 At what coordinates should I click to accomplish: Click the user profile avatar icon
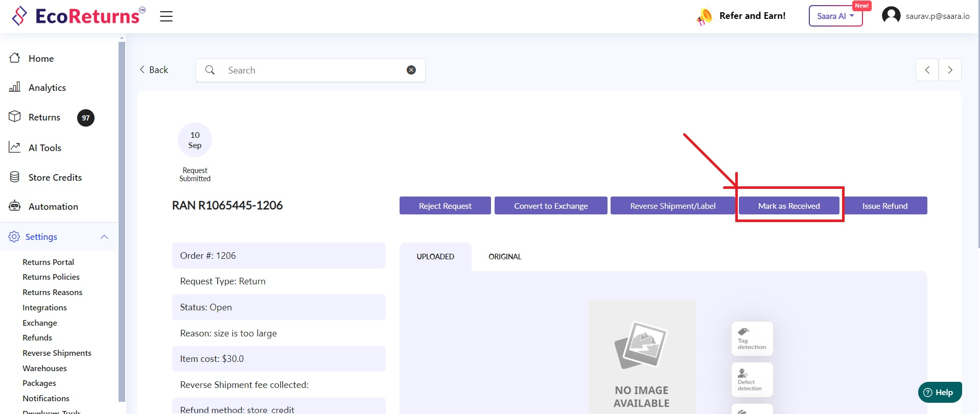pyautogui.click(x=891, y=15)
